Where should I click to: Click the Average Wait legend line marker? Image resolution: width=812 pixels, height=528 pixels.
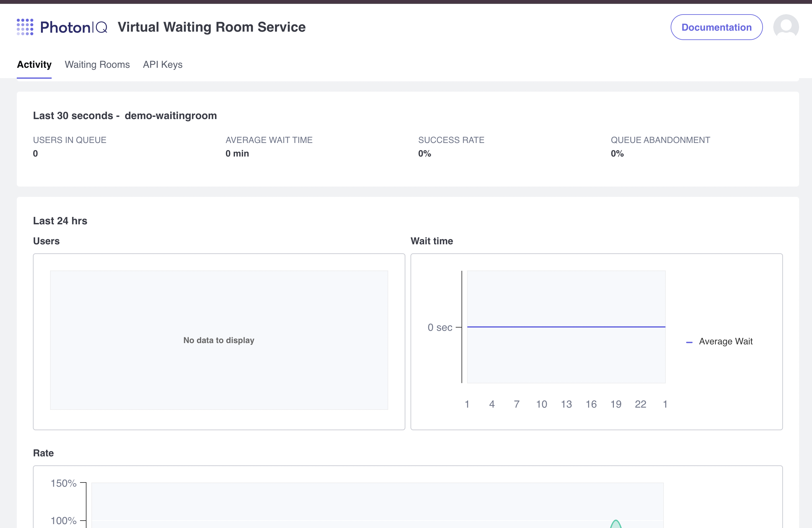689,342
